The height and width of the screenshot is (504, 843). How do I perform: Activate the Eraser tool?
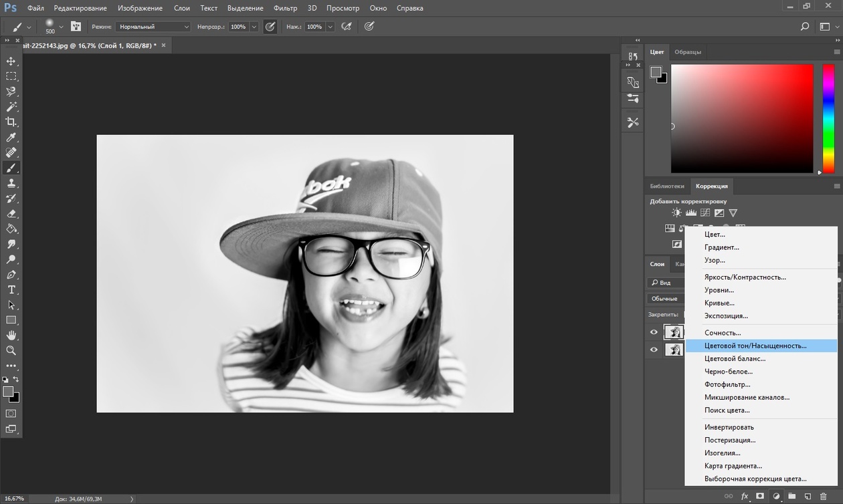[11, 214]
